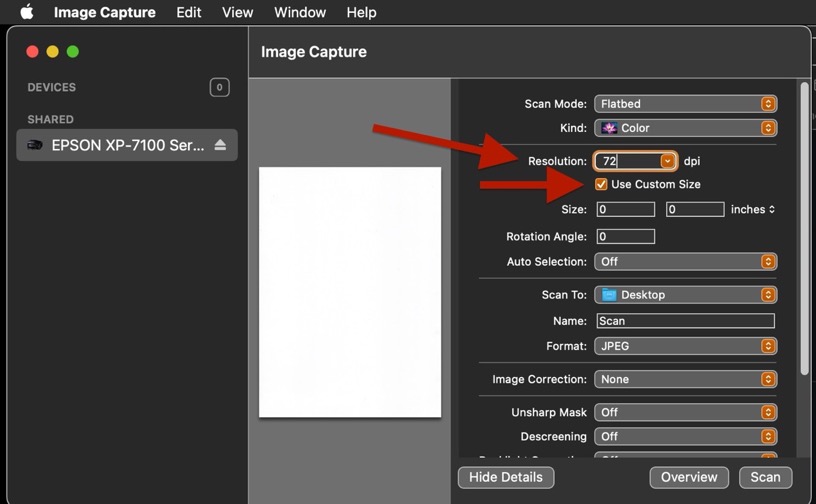Open the Scan To Desktop dropdown

point(685,295)
